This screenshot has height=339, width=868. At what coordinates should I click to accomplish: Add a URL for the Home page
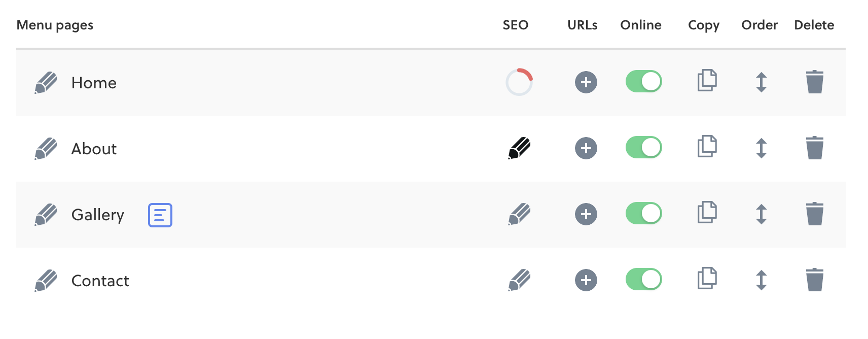pyautogui.click(x=586, y=82)
